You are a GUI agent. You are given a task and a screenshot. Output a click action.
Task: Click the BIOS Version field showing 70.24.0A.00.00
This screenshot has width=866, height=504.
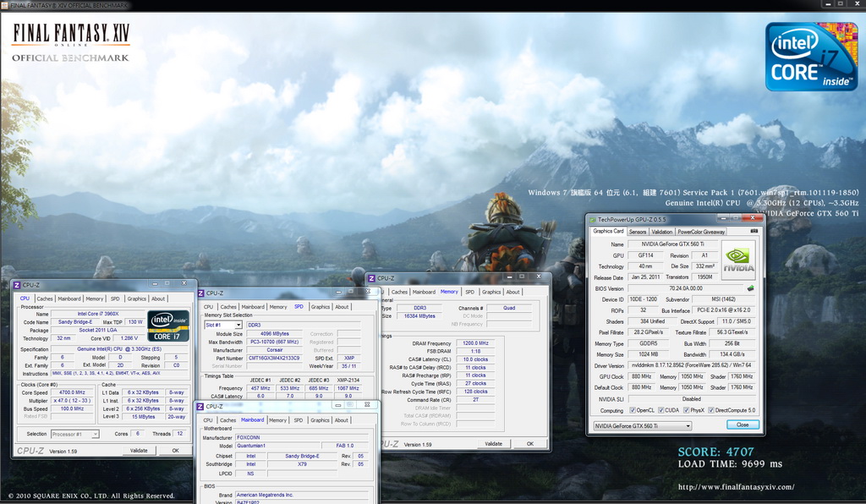(686, 288)
